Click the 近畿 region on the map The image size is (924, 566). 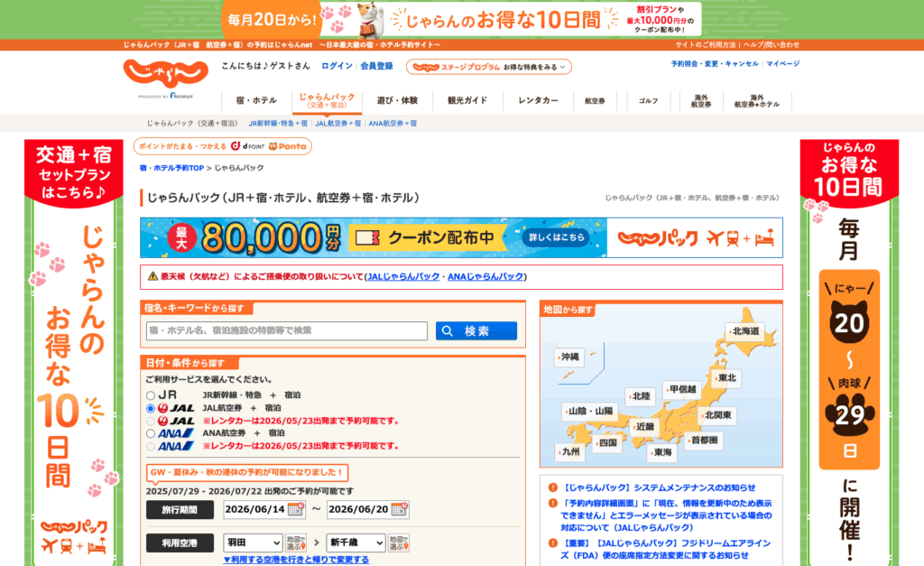coord(644,426)
